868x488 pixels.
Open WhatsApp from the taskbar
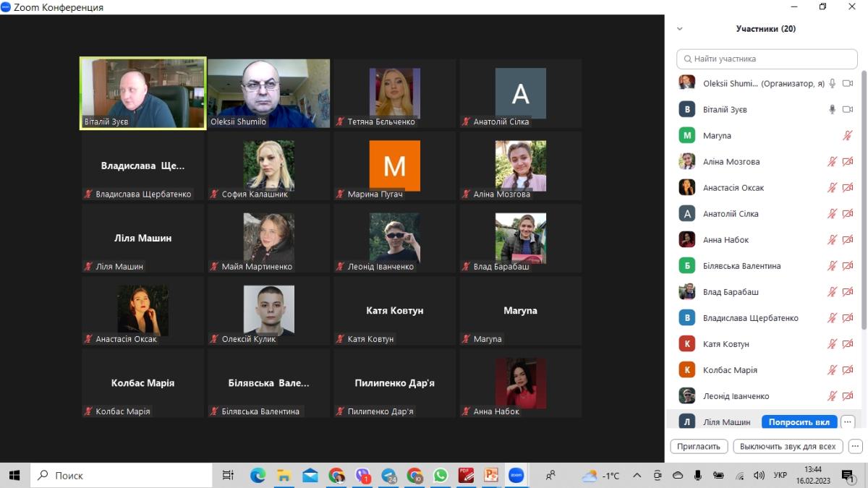(441, 476)
